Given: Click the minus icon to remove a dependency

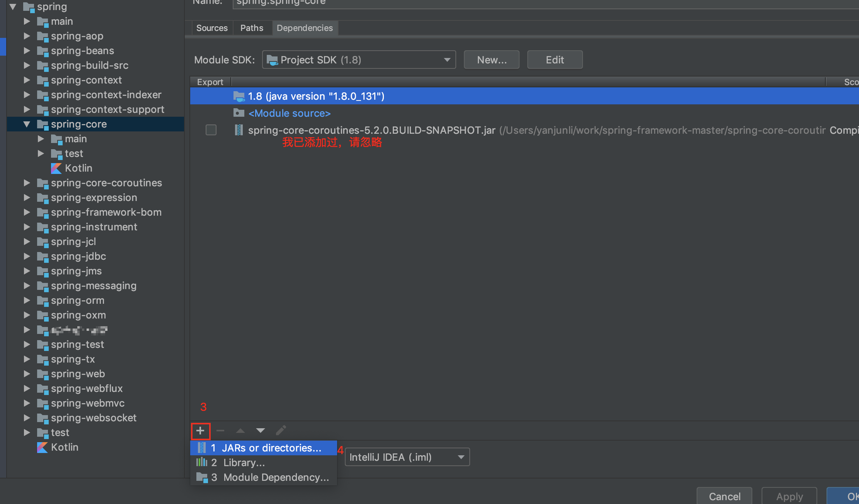Looking at the screenshot, I should pos(220,430).
